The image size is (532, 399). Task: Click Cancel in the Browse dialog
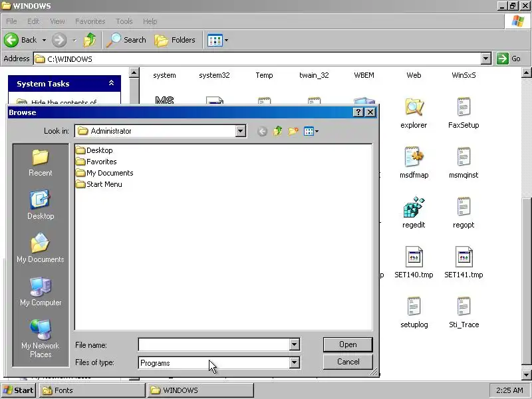click(348, 362)
